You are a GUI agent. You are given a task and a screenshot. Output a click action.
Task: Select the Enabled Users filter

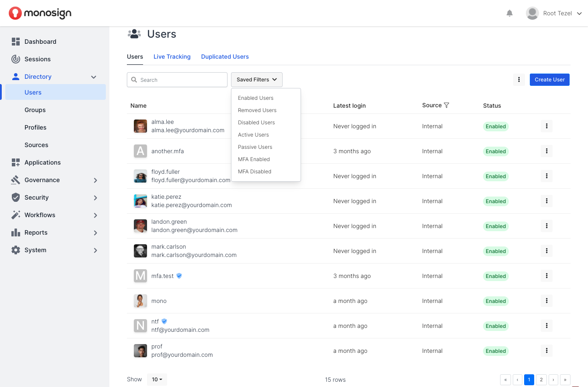[x=255, y=98]
